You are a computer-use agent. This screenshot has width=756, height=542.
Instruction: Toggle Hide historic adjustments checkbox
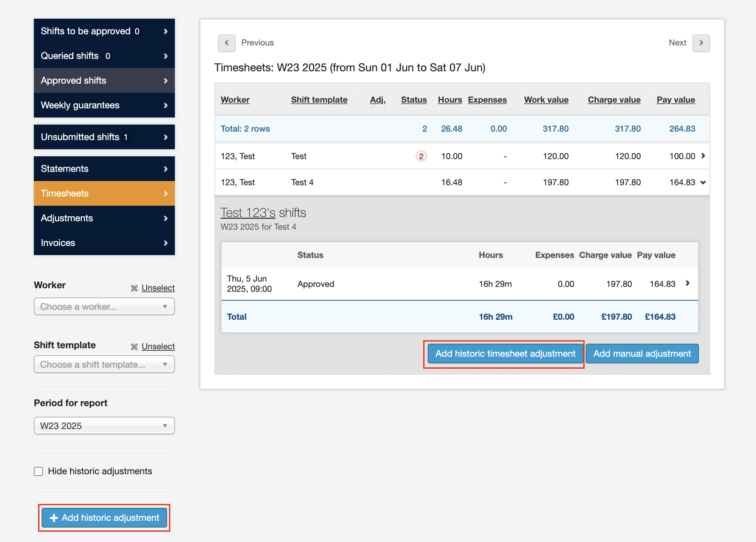point(38,471)
